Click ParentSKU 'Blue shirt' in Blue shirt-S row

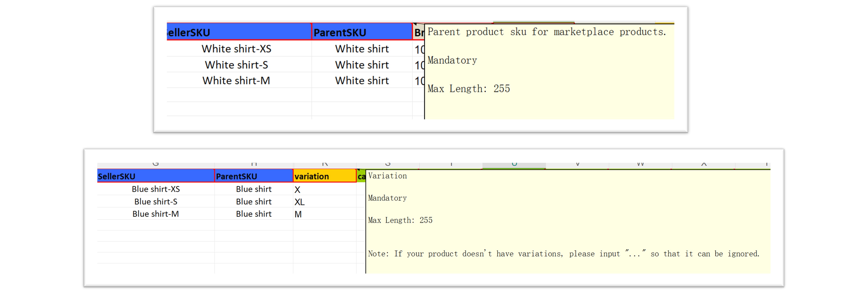254,201
